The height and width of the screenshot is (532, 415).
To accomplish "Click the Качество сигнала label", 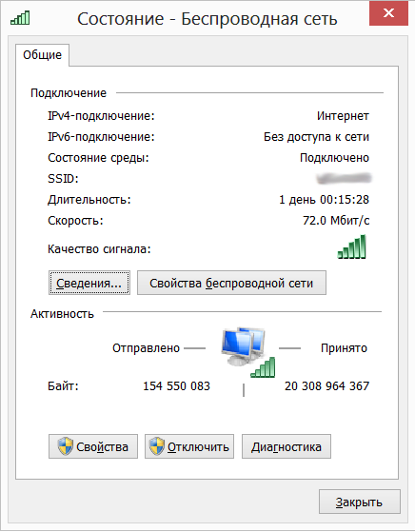I will 99,249.
